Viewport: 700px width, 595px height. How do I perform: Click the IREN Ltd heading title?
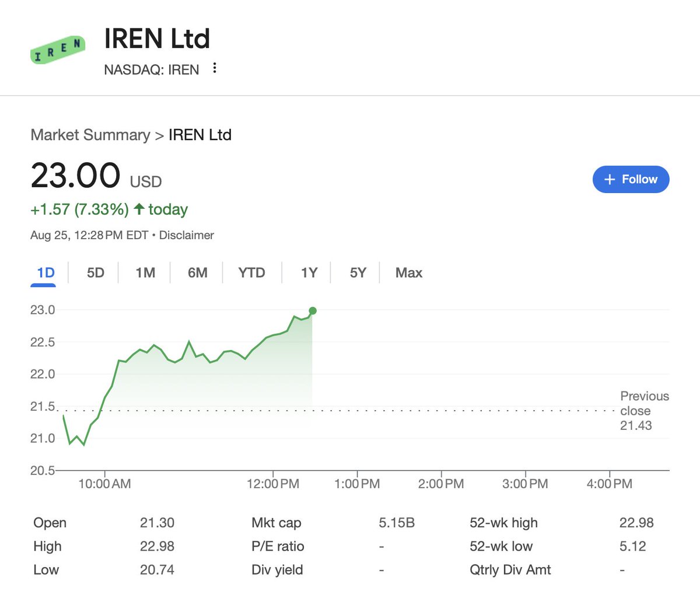click(x=157, y=38)
